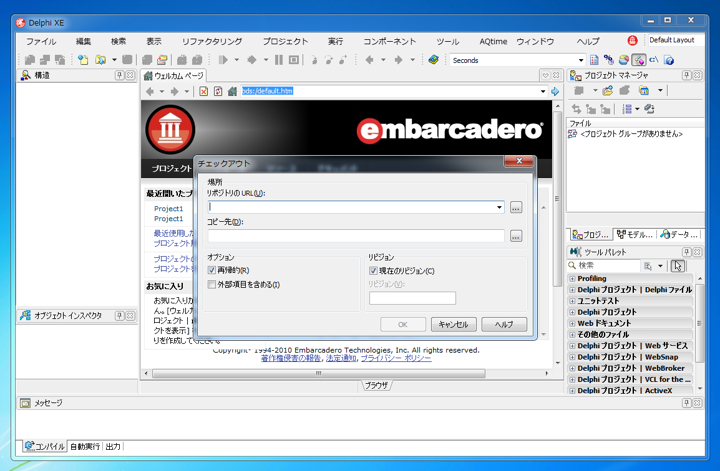Toggle the 現在のリビジョン(C) checkbox
Image resolution: width=720 pixels, height=471 pixels.
[373, 271]
